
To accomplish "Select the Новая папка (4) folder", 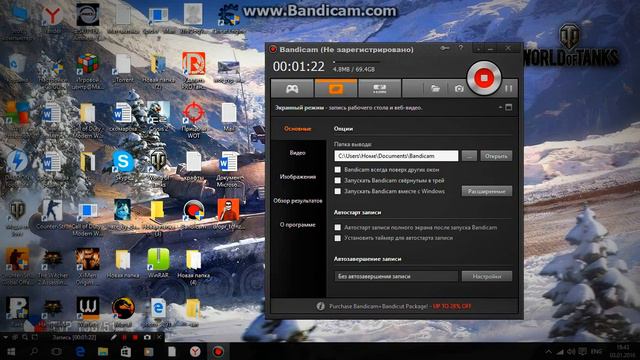I will click(193, 266).
